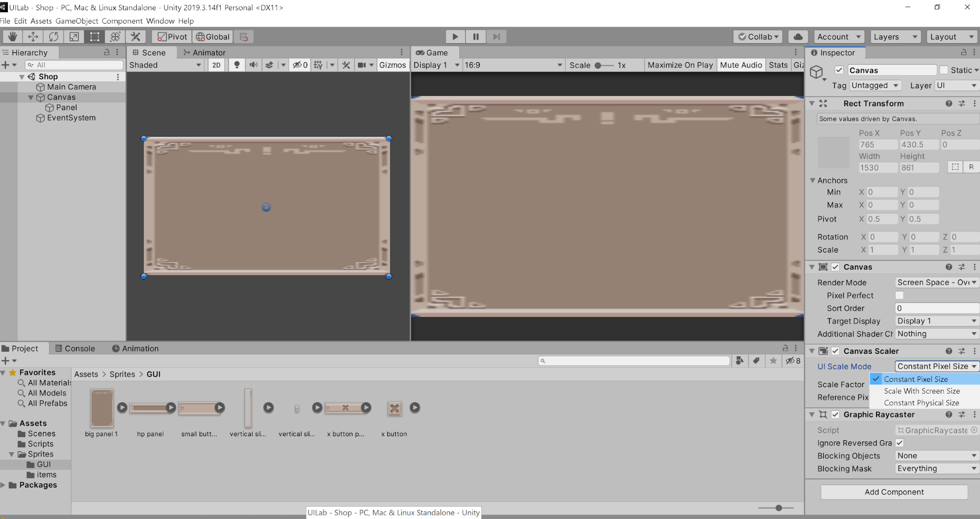
Task: Open Tag Untagged dropdown
Action: point(876,85)
